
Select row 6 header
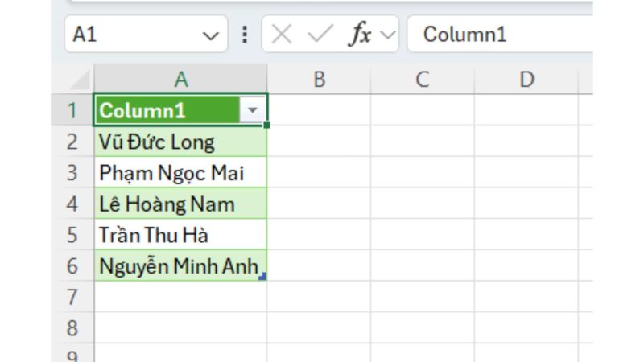(72, 266)
